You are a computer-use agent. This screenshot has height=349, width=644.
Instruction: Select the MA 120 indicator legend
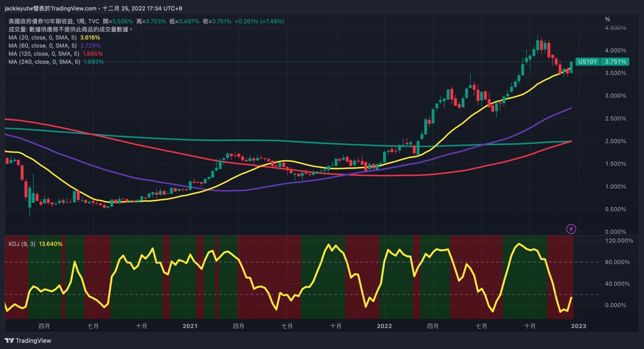[43, 54]
